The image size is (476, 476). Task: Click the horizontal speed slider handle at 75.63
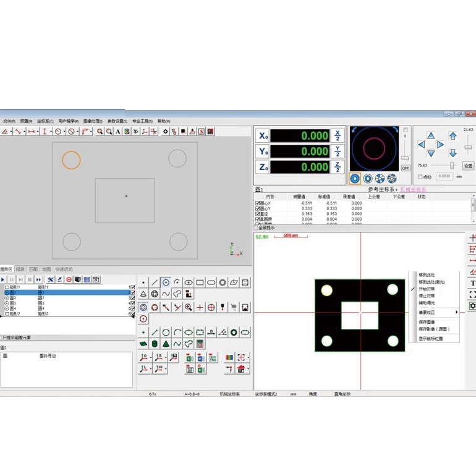click(452, 166)
